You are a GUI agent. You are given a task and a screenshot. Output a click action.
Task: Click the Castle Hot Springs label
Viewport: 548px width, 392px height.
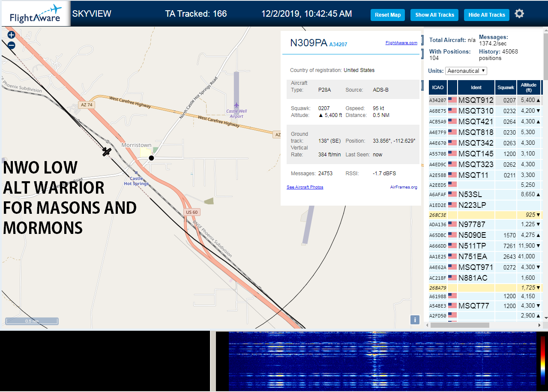136,181
